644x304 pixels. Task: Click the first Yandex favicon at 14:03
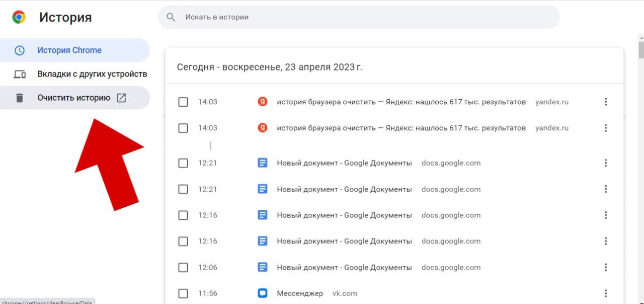262,102
